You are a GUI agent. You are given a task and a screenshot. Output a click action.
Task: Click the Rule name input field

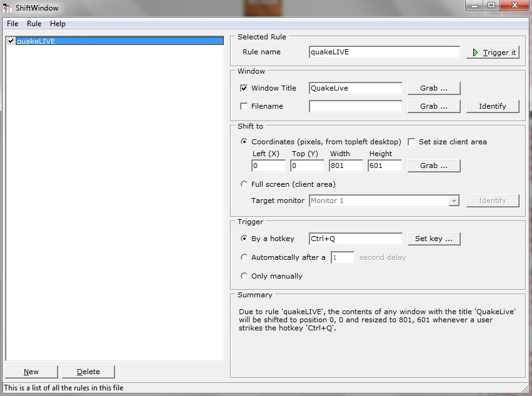384,52
